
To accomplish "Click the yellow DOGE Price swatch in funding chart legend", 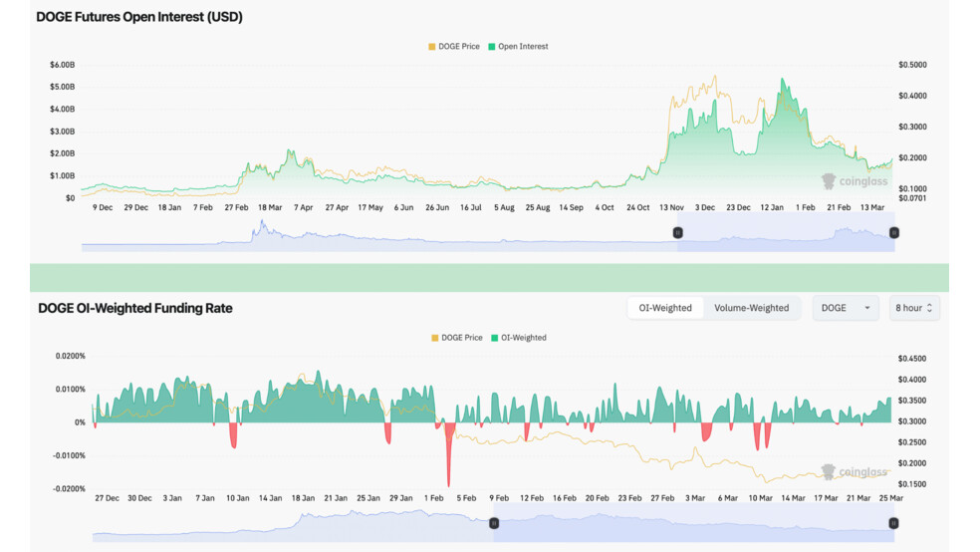I will (434, 338).
